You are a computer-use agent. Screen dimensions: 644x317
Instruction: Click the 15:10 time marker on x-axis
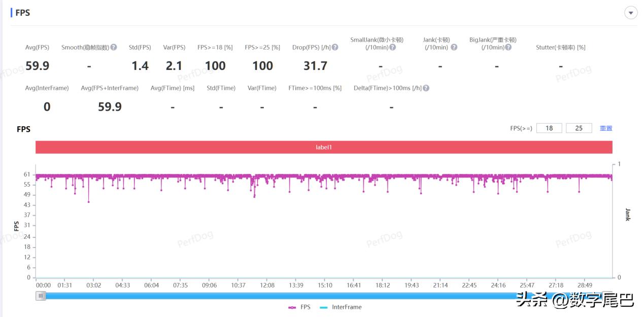325,286
